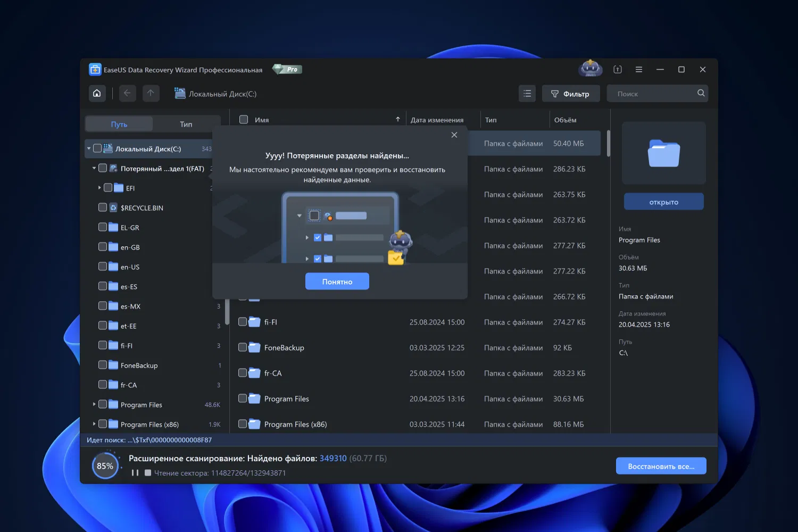Expand Program Files in the tree
The height and width of the screenshot is (532, 798).
94,404
